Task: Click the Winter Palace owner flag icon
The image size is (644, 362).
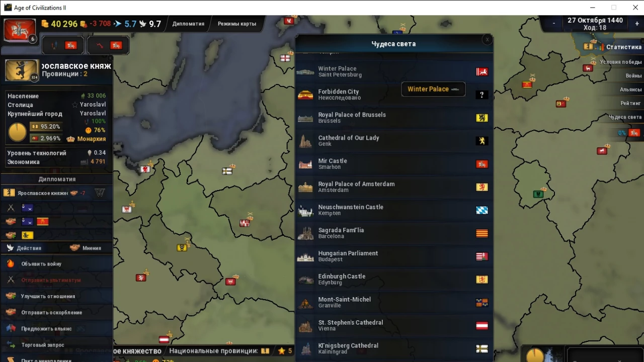Action: (x=481, y=72)
